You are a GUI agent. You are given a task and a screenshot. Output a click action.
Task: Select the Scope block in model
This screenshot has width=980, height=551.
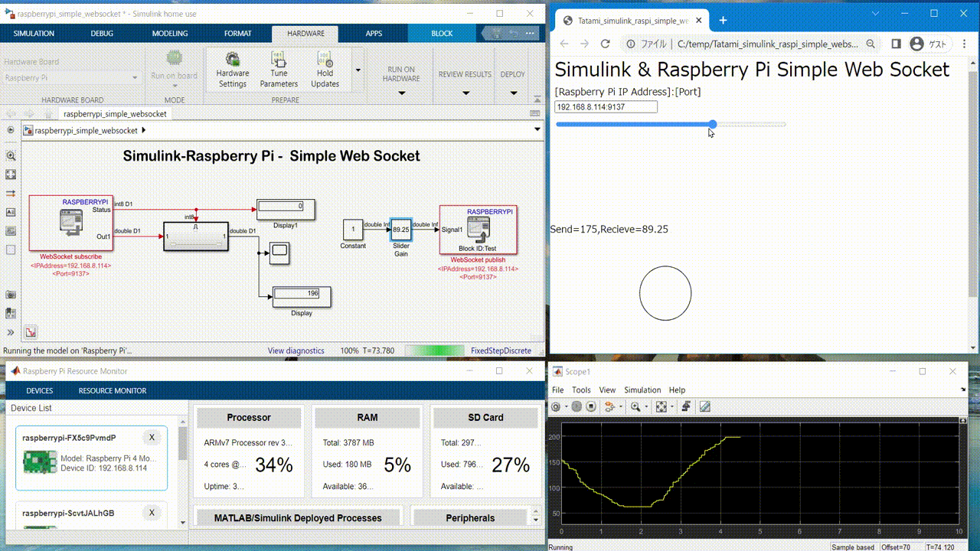coord(279,253)
